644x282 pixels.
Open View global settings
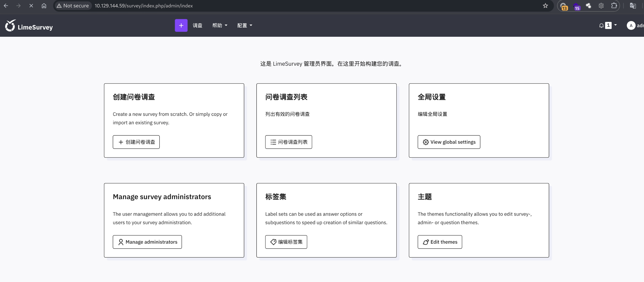449,142
